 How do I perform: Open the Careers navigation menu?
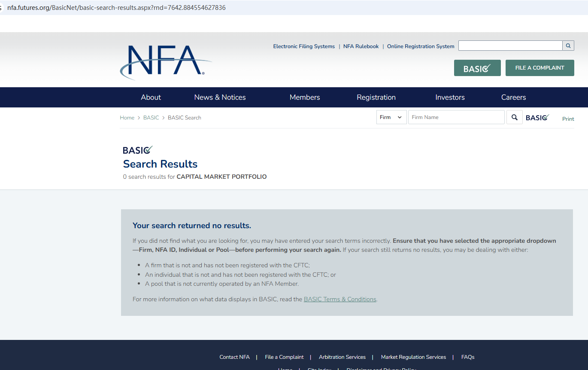[513, 97]
